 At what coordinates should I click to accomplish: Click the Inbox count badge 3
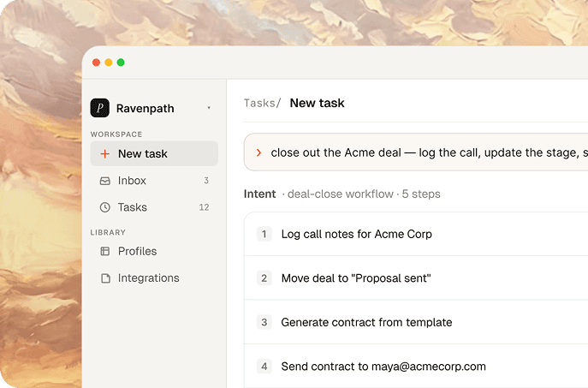pos(206,181)
